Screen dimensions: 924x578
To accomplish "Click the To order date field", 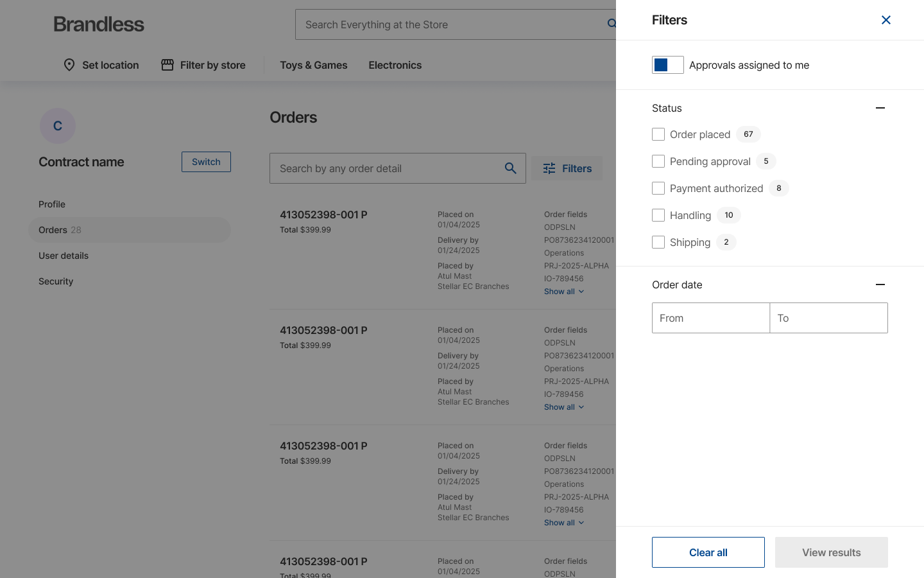I will click(x=828, y=318).
